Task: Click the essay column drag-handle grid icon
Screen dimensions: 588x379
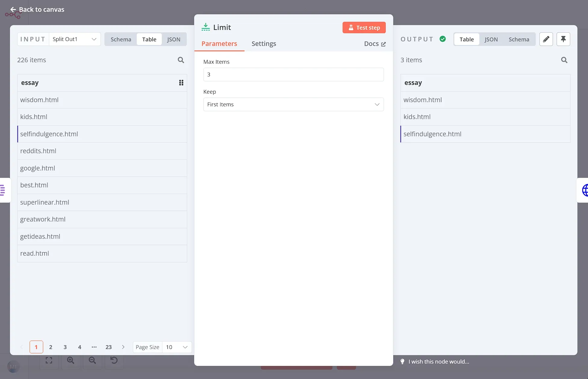Action: (x=181, y=83)
